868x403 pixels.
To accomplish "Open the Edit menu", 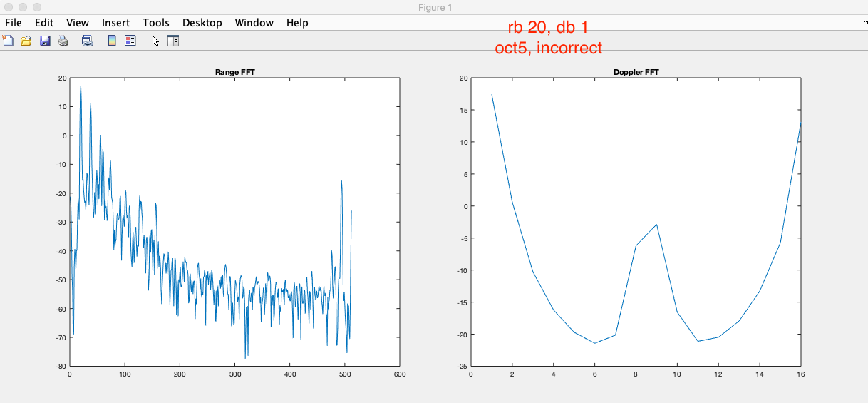I will (45, 22).
